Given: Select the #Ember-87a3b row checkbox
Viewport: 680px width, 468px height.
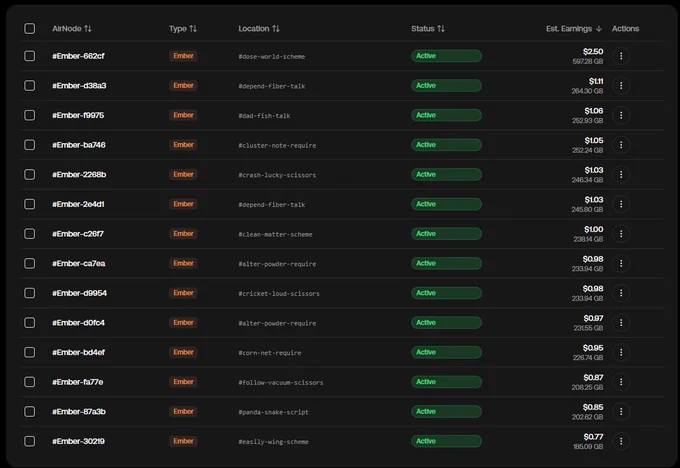Looking at the screenshot, I should pyautogui.click(x=29, y=412).
